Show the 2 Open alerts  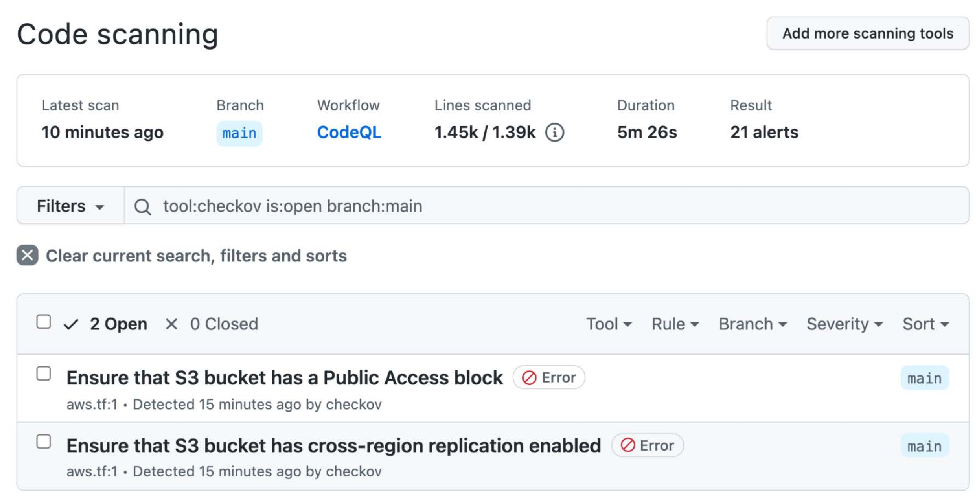click(x=105, y=324)
